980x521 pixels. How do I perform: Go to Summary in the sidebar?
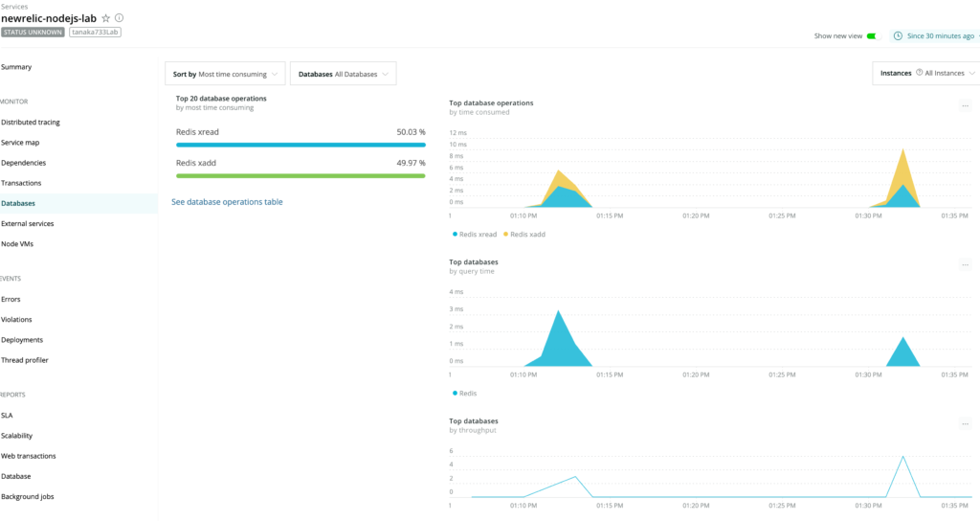(16, 67)
